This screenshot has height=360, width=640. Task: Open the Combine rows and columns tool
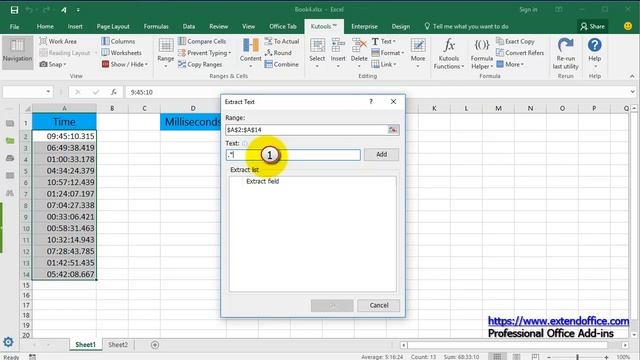coord(282,64)
